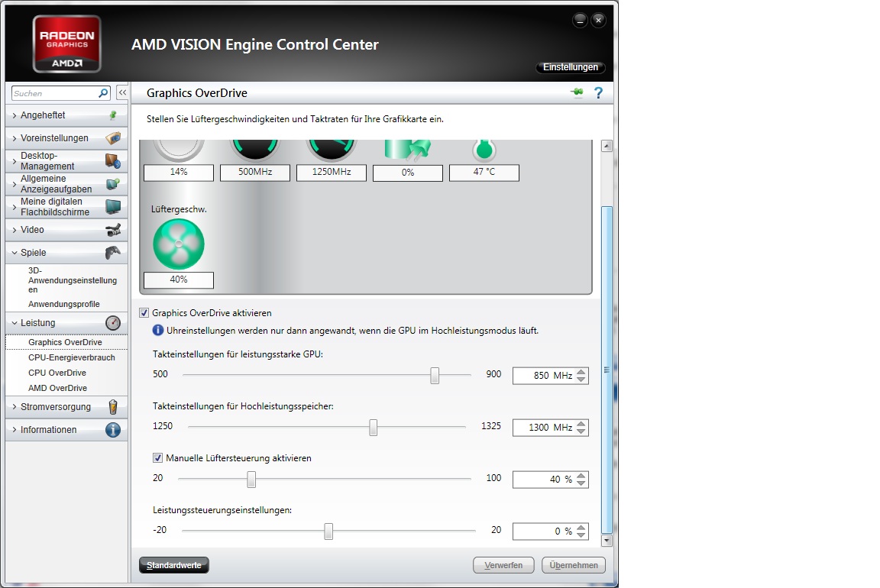Click the Voreinstellungen preset icon
This screenshot has height=588, width=880.
[x=113, y=138]
